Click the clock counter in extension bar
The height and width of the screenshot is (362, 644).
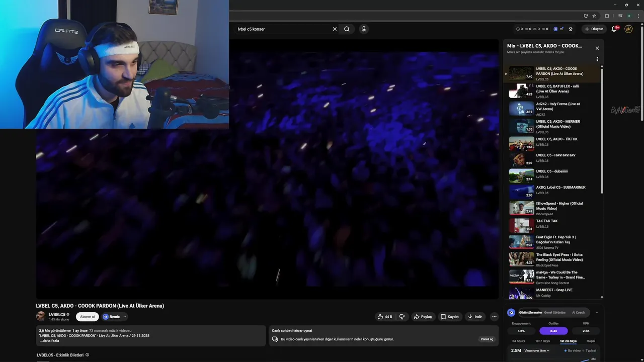520,29
